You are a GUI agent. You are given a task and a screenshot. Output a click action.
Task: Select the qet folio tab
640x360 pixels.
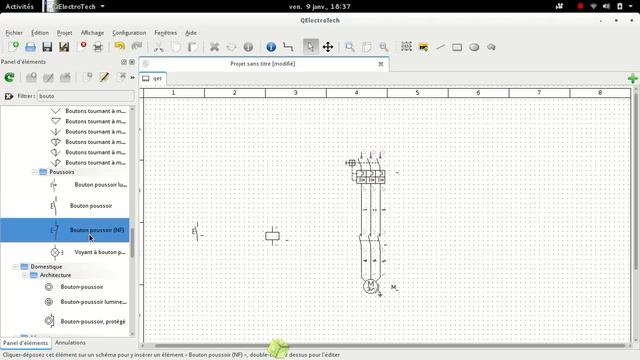click(x=153, y=78)
